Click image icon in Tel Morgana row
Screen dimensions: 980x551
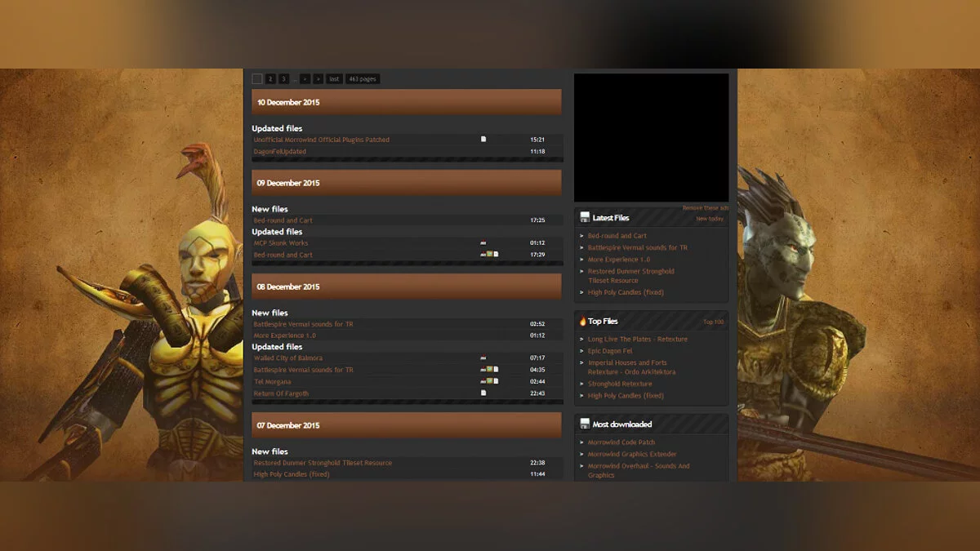[490, 381]
